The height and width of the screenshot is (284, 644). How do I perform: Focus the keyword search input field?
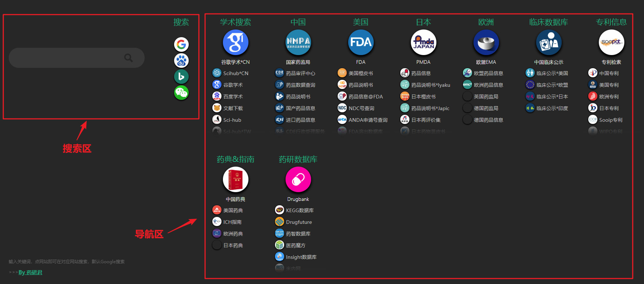[x=76, y=58]
